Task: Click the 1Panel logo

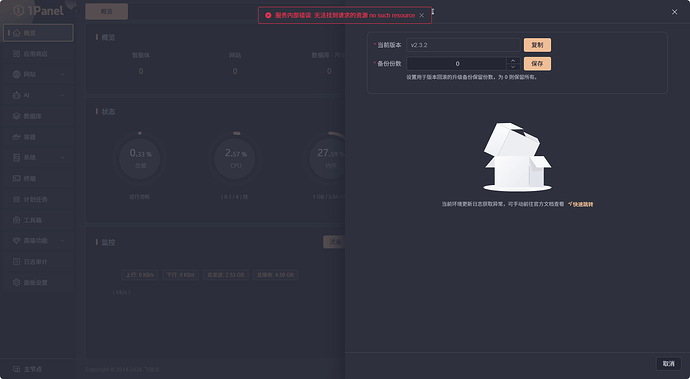Action: (x=38, y=11)
